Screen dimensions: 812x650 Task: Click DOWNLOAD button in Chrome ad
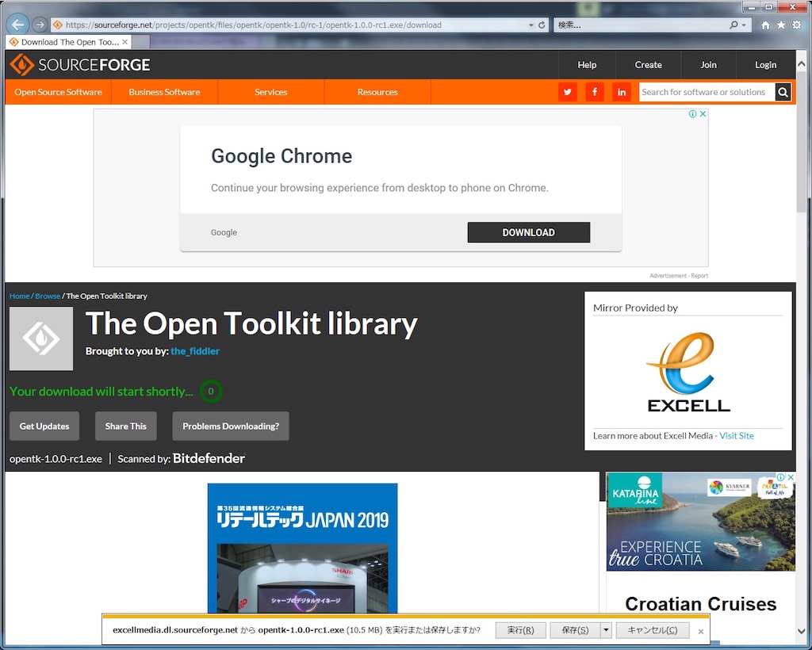tap(528, 232)
